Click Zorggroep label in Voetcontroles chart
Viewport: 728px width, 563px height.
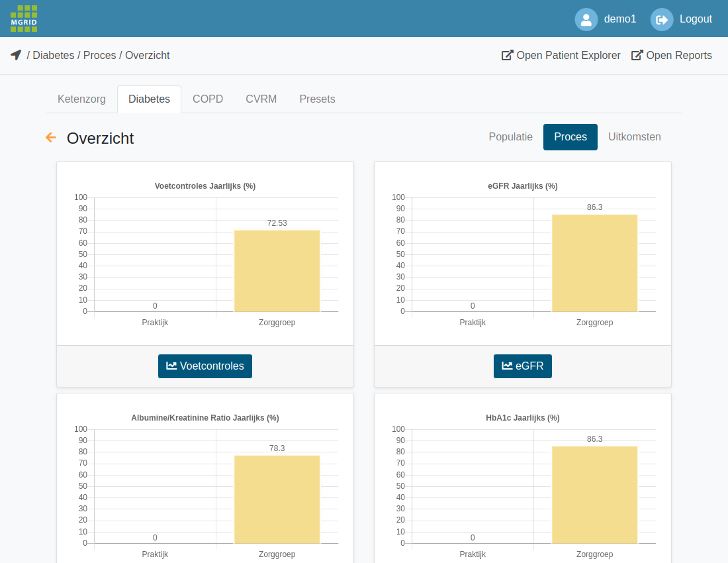coord(277,323)
